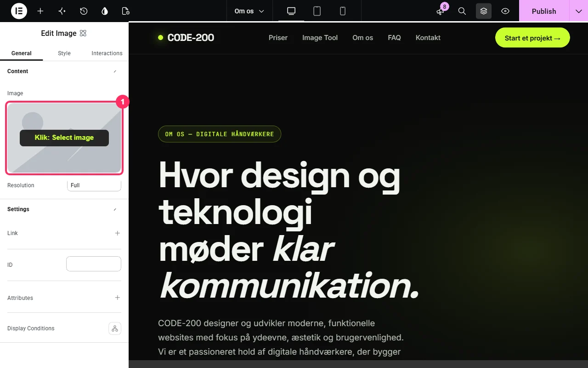Click the Om os nav link in preview

(362, 38)
